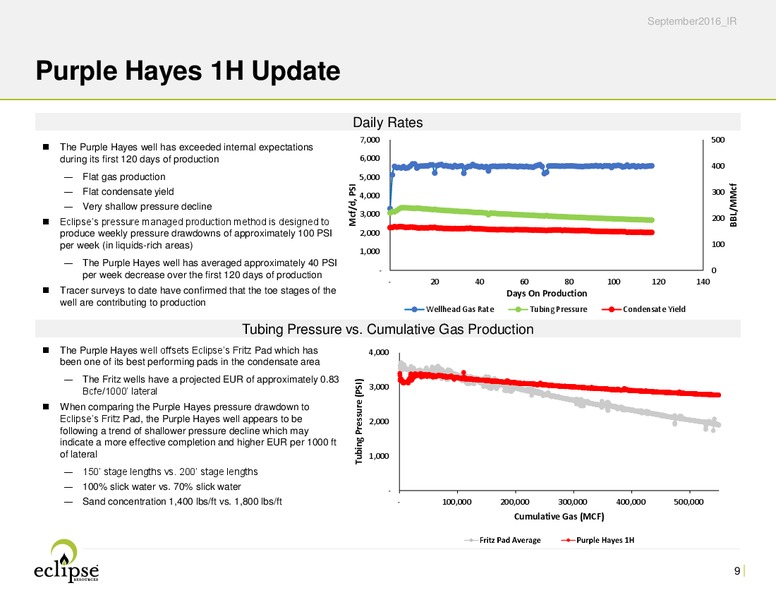The width and height of the screenshot is (776, 600).
Task: Click '100% slick water vs. 70%' line
Action: click(161, 487)
